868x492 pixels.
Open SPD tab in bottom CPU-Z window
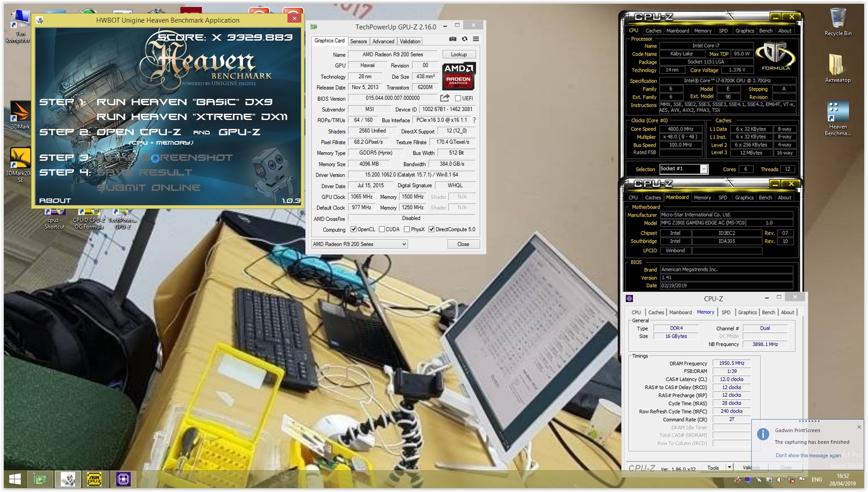click(x=726, y=313)
